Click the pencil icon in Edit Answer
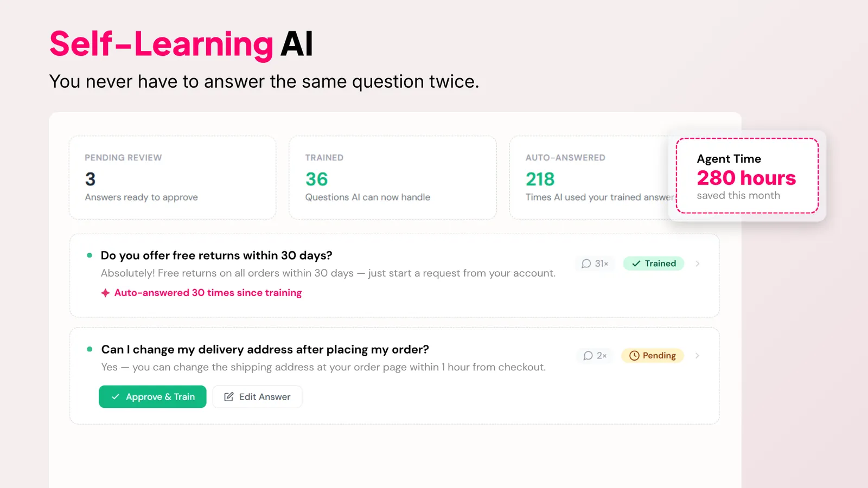The image size is (868, 488). click(x=229, y=397)
